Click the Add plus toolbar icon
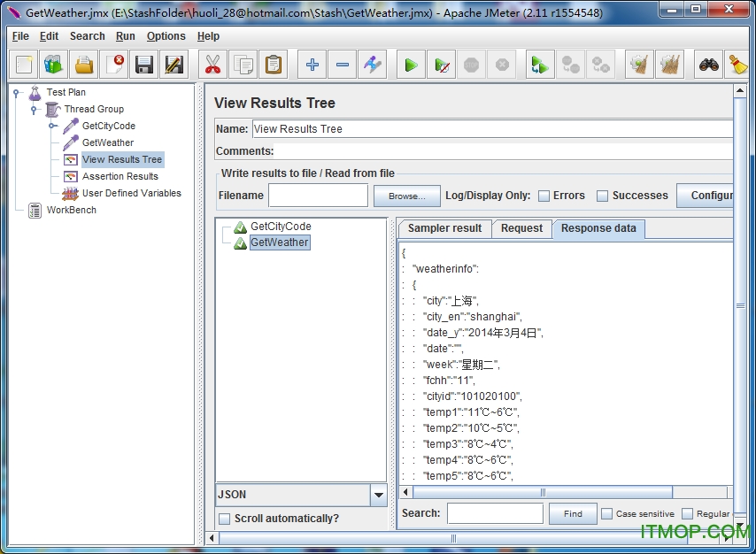756x554 pixels. pyautogui.click(x=312, y=65)
